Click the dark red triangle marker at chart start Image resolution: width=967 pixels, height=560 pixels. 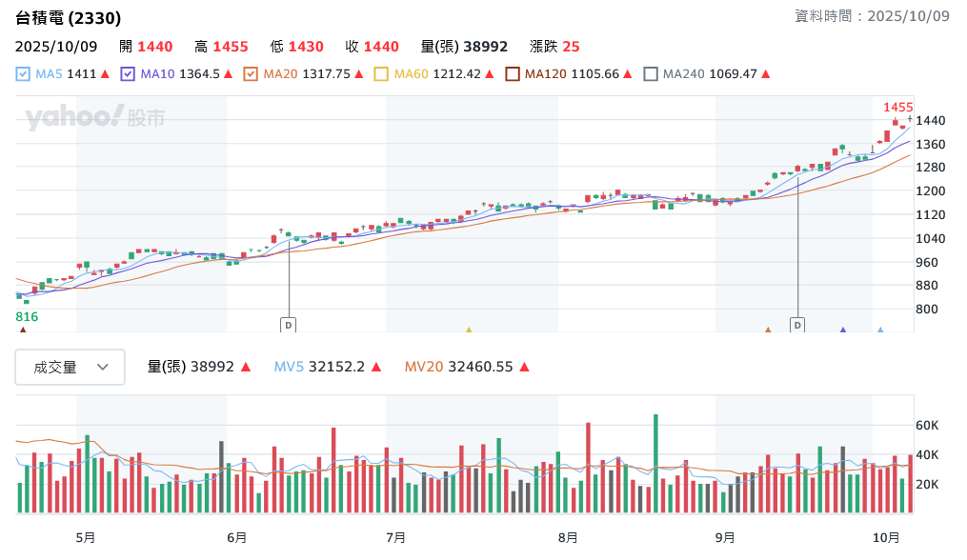[23, 330]
